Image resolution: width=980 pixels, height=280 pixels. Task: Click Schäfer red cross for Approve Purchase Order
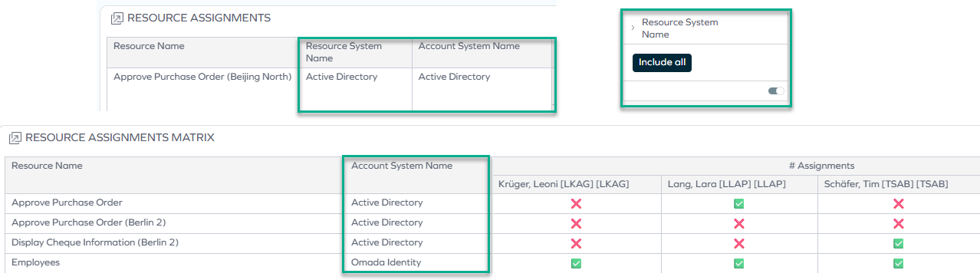(x=899, y=203)
